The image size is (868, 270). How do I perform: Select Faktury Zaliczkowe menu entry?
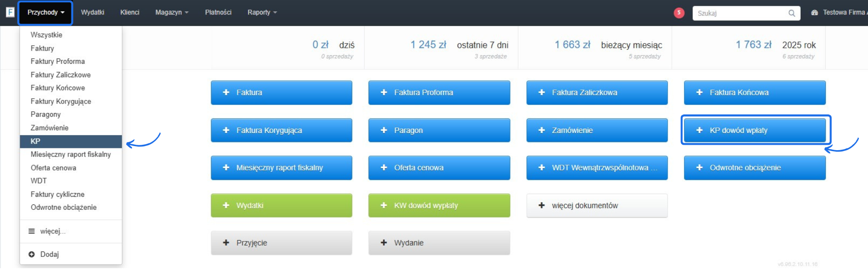[x=71, y=75]
